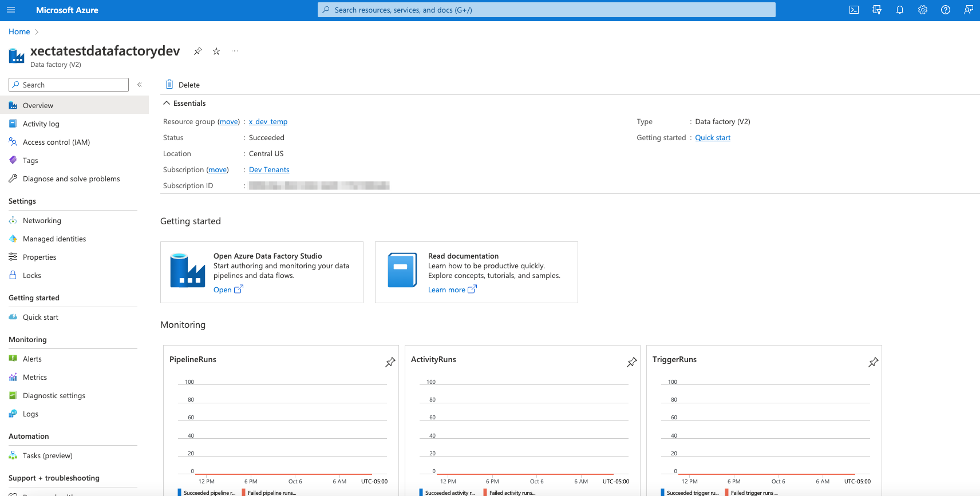Click the Metrics chart icon in sidebar
Viewport: 980px width, 496px height.
click(13, 377)
